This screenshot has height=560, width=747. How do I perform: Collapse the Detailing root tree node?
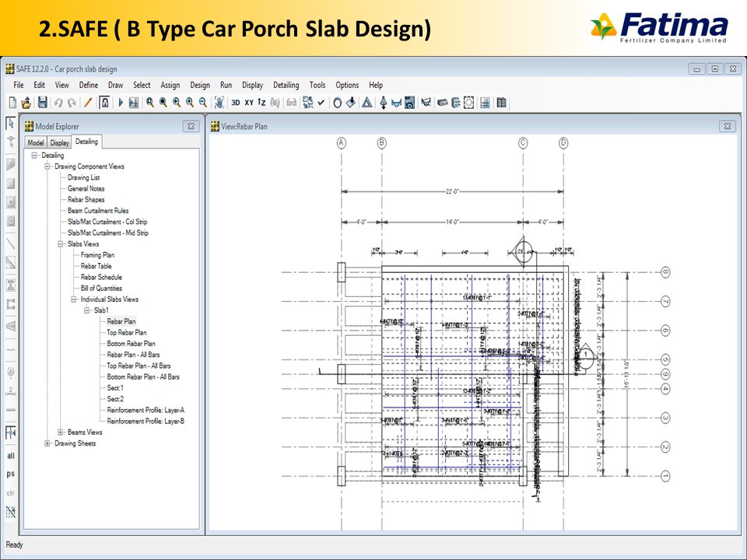pyautogui.click(x=33, y=156)
